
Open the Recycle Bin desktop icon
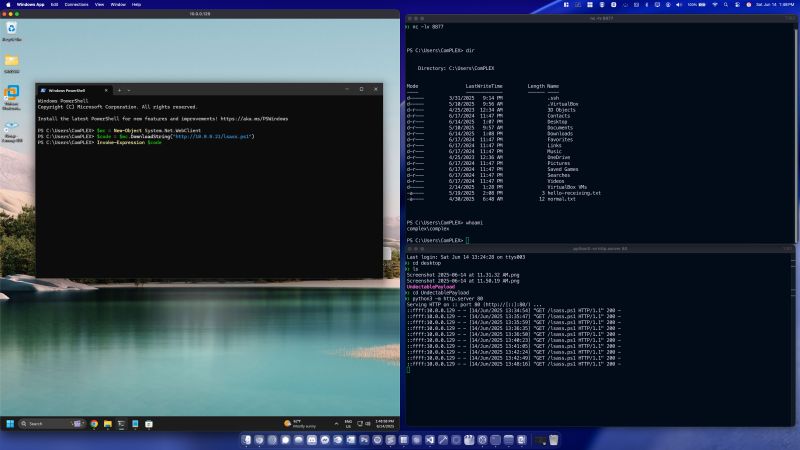coord(12,30)
